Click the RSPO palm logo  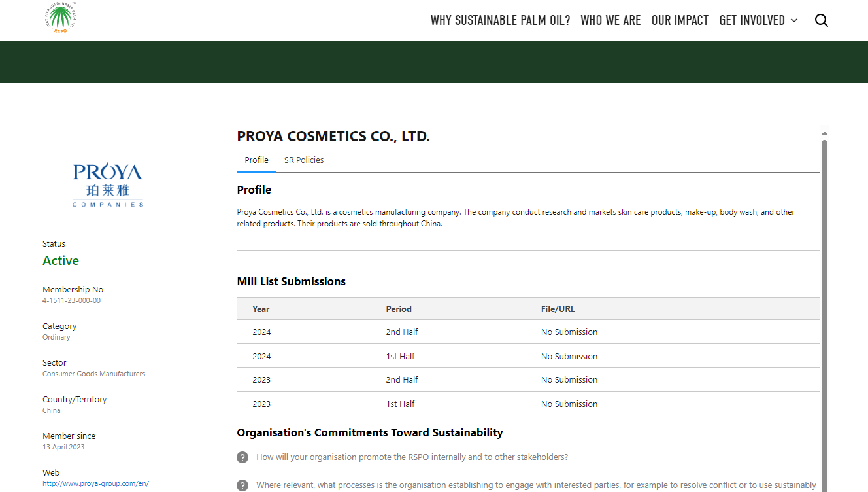tap(61, 19)
